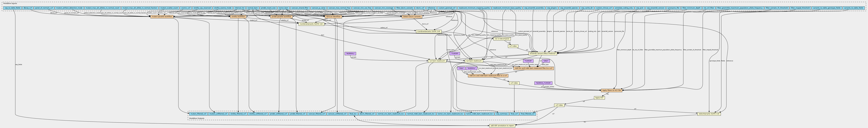This screenshot has width=868, height=128.
Task: Click the tumor_indel_bam_readcount_tsv output node
Action: click(x=479, y=114)
